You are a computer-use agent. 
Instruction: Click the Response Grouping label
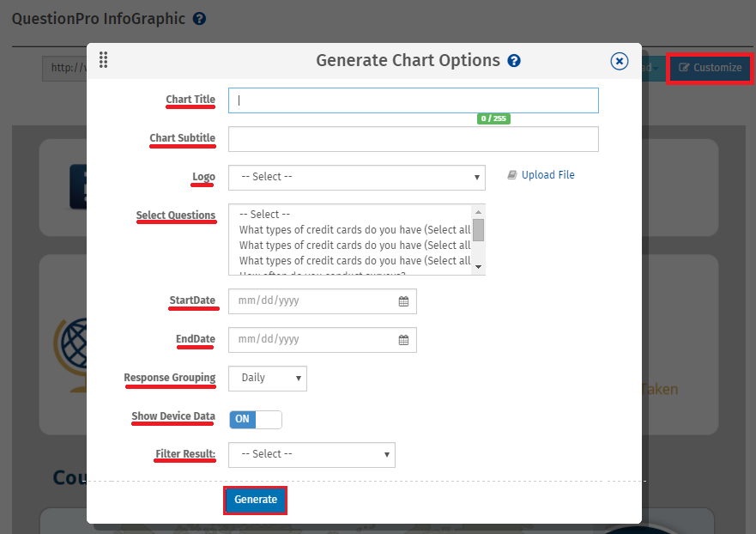coord(169,377)
